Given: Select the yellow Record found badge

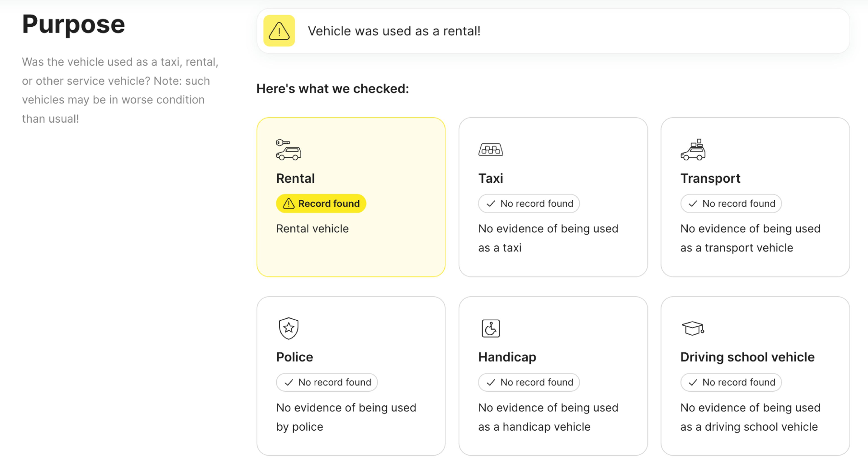Looking at the screenshot, I should [x=321, y=204].
